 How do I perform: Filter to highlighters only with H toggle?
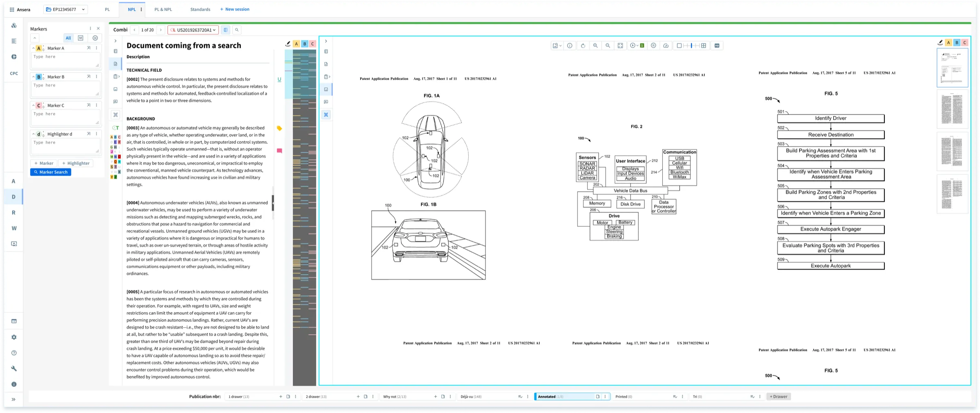[x=95, y=38]
